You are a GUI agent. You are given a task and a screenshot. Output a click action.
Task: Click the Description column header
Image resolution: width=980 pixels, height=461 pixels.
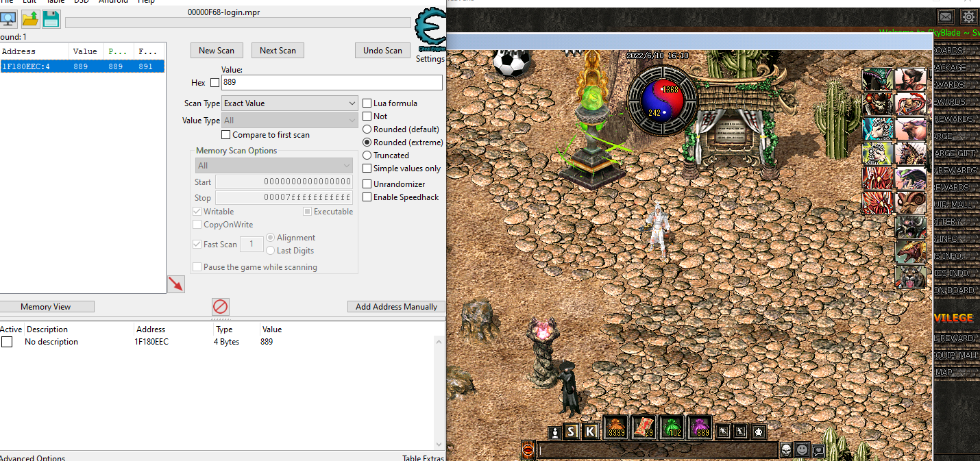tap(47, 329)
